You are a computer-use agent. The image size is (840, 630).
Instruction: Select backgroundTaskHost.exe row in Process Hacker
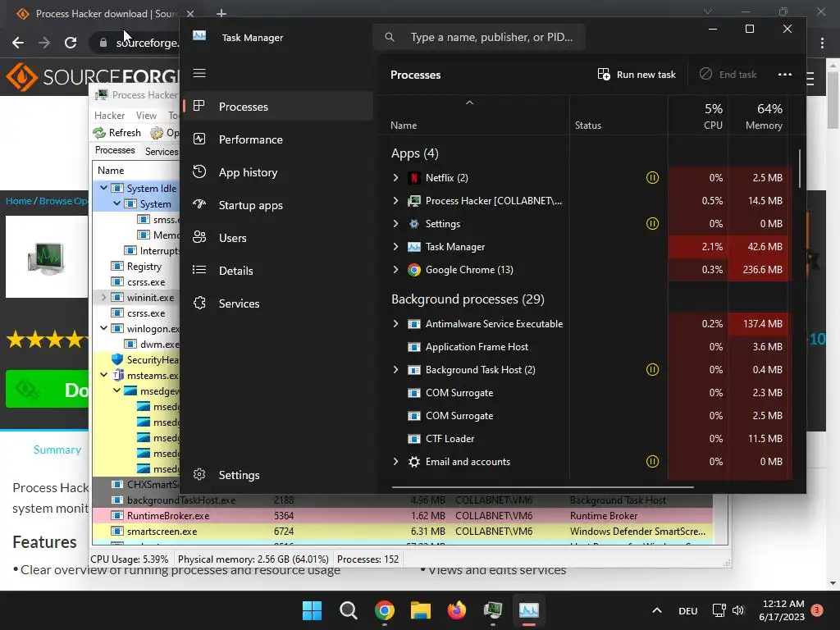click(x=402, y=500)
